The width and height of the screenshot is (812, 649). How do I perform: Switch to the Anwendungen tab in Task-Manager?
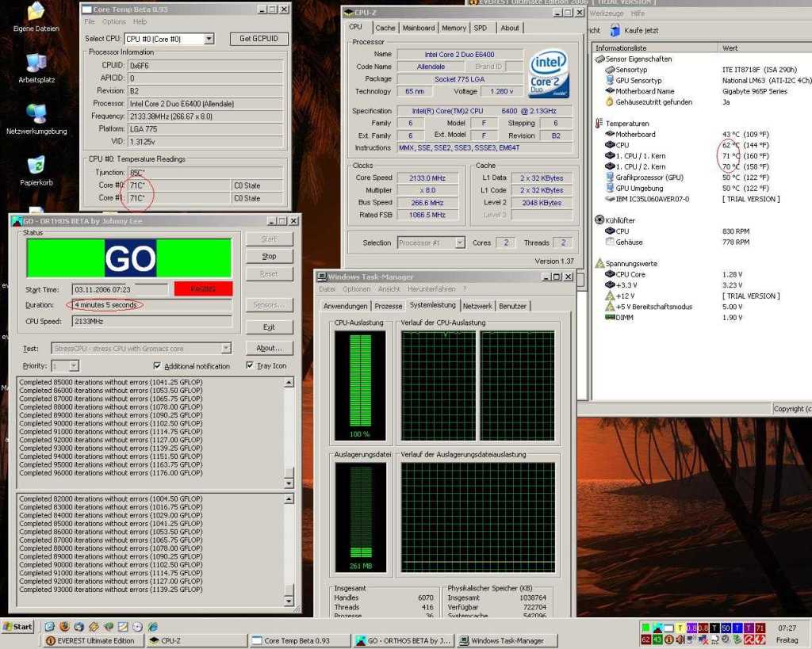pyautogui.click(x=345, y=306)
